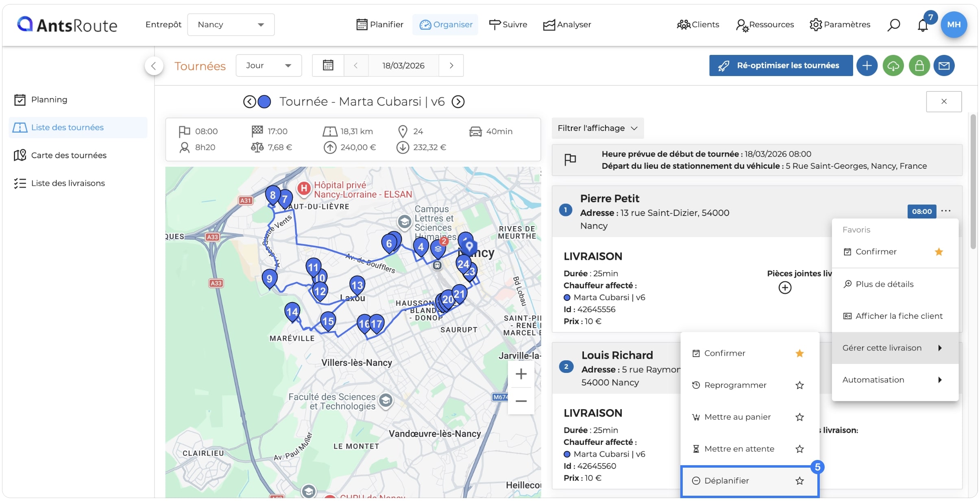Close the tour detail panel
Image resolution: width=980 pixels, height=501 pixels.
pyautogui.click(x=944, y=102)
